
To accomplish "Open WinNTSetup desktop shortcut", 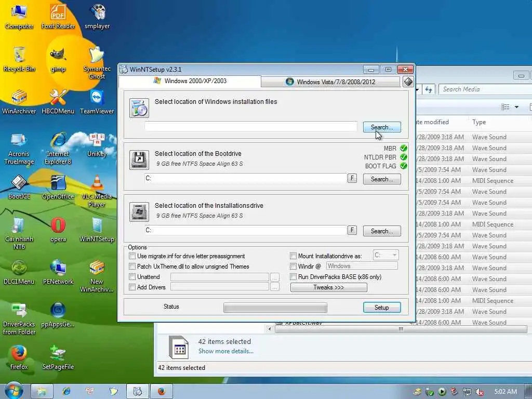I will [97, 230].
